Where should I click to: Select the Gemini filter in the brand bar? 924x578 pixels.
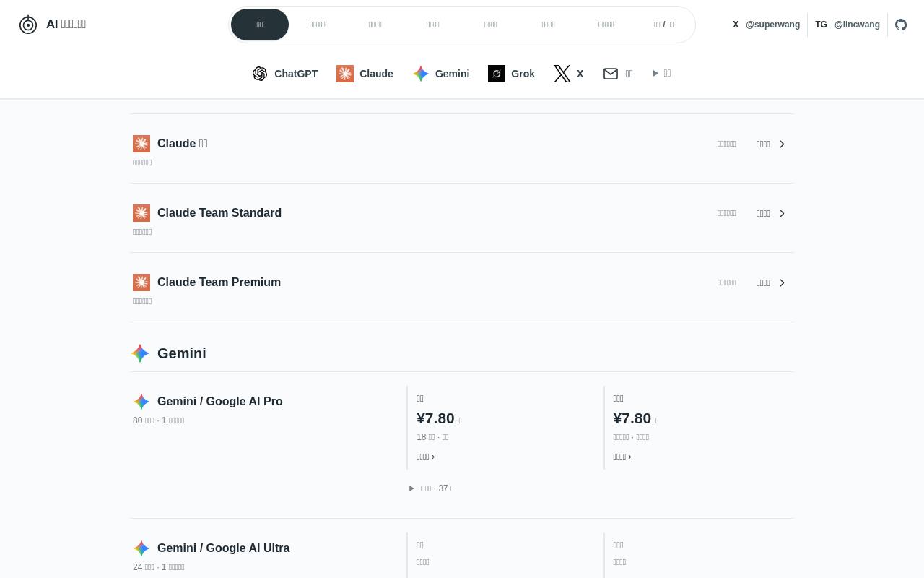click(x=441, y=74)
